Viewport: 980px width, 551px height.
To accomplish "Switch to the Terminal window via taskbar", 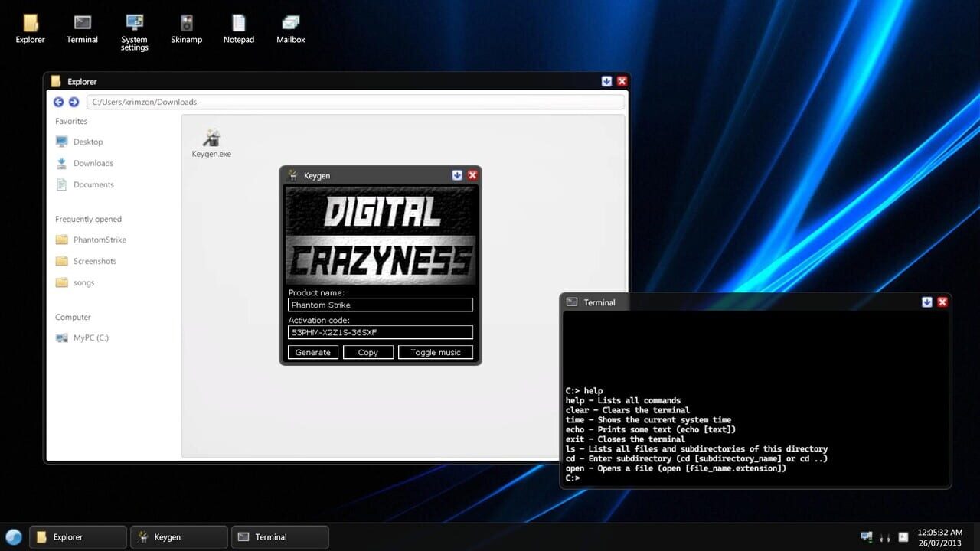I will point(280,536).
